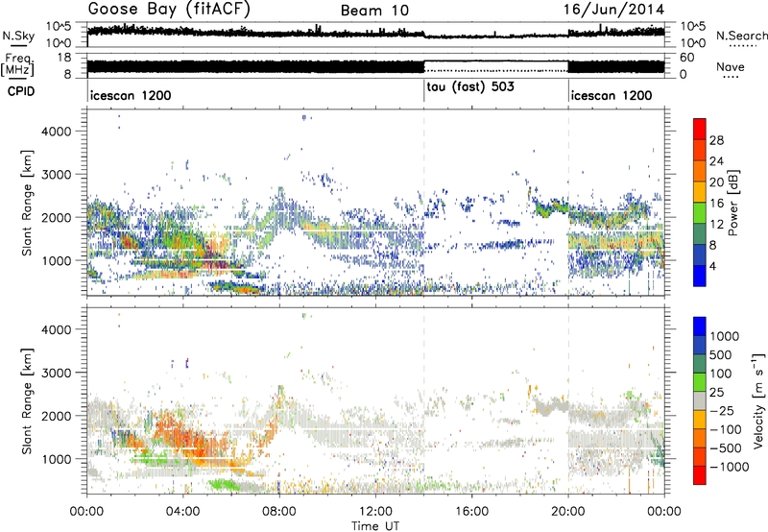Click the gray -25 to 25 Velocity color segment
The image size is (768, 532).
(700, 401)
